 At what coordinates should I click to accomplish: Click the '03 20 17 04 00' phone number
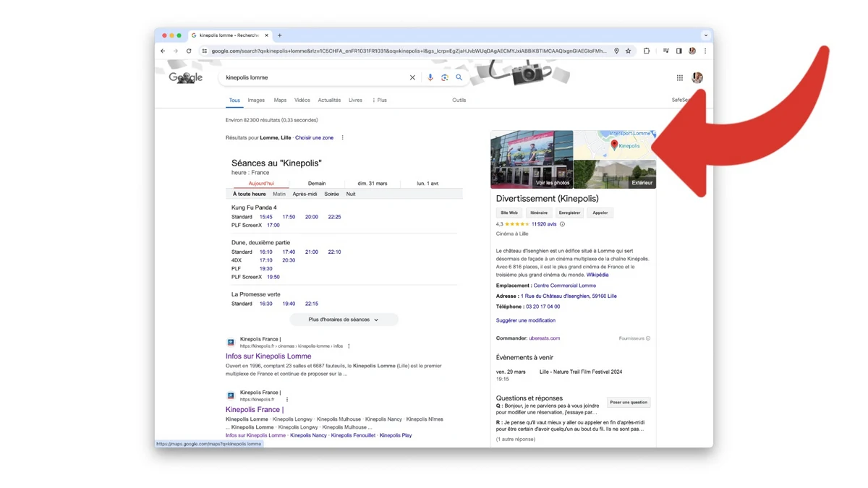(542, 307)
